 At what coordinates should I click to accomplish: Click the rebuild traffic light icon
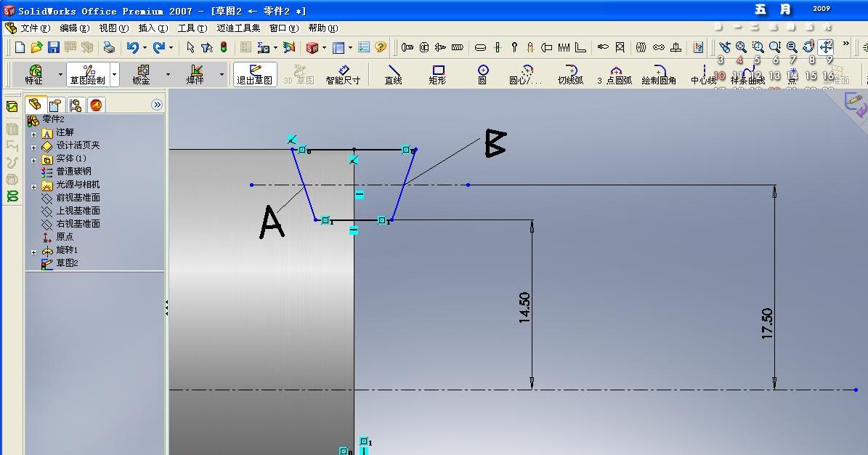224,48
